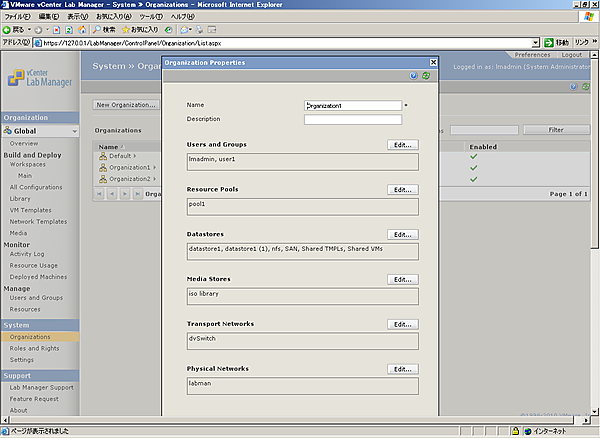The height and width of the screenshot is (438, 600).
Task: Click the help icon in Organization Properties dialog
Action: click(413, 76)
